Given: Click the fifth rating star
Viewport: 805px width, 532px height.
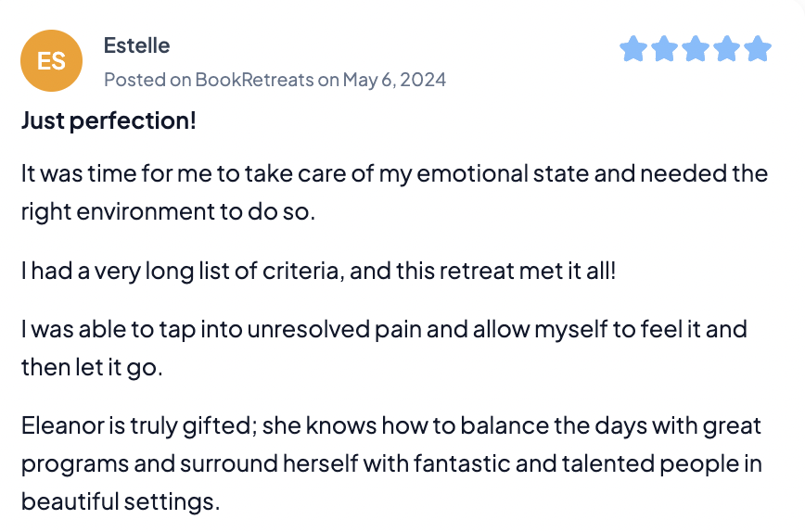Looking at the screenshot, I should coord(758,49).
